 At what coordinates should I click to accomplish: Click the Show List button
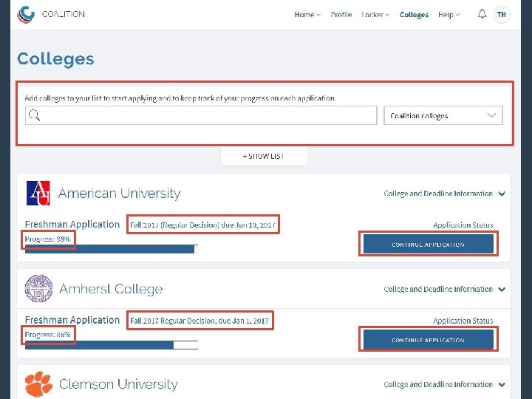pyautogui.click(x=264, y=157)
